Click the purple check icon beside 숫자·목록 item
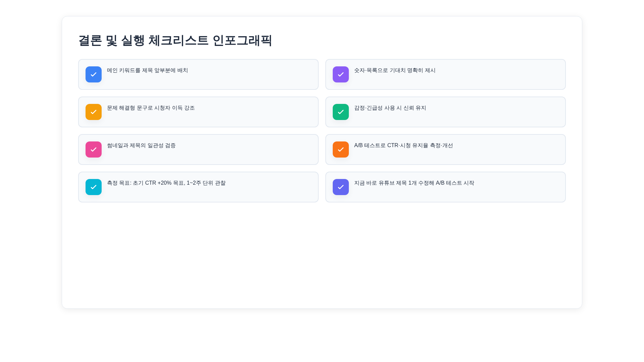The width and height of the screenshot is (644, 362). [341, 74]
